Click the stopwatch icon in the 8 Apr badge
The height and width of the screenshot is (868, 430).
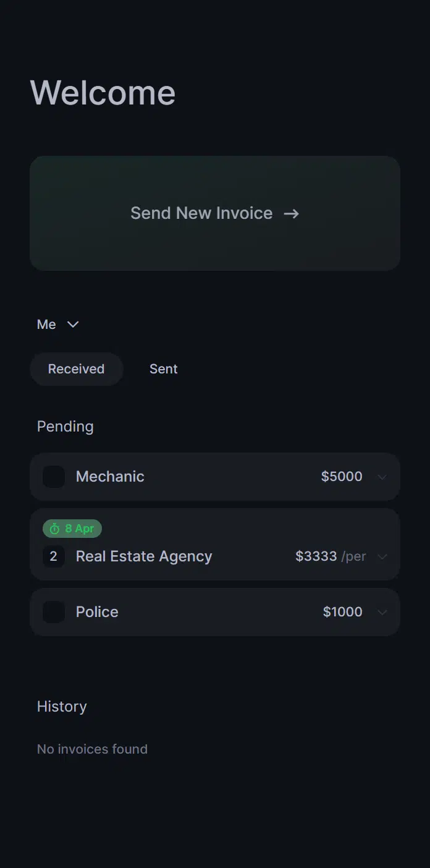54,529
